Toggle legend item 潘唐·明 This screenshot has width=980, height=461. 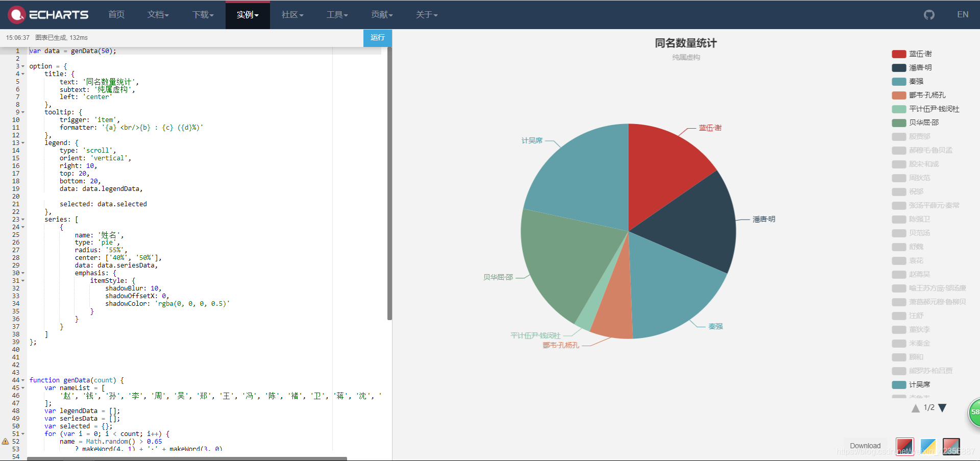pos(912,68)
